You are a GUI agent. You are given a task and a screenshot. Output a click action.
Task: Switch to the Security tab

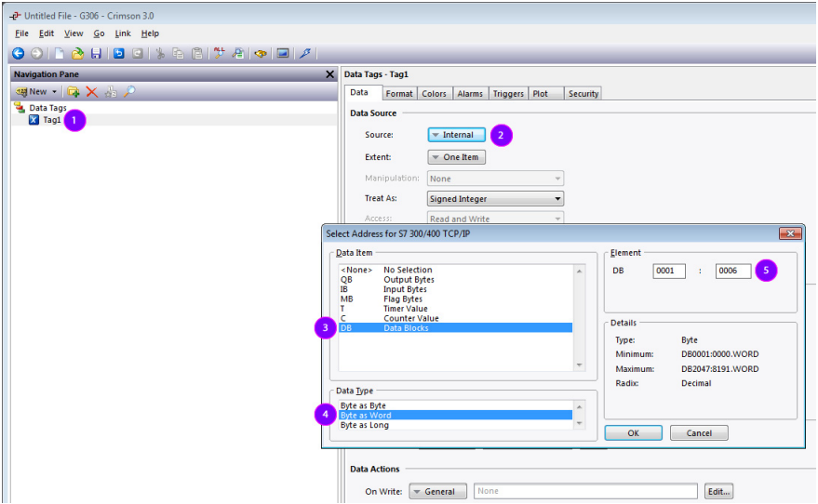583,94
